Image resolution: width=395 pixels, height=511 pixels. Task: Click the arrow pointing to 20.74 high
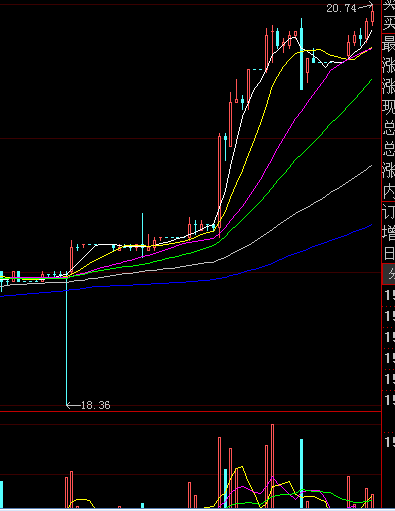365,6
